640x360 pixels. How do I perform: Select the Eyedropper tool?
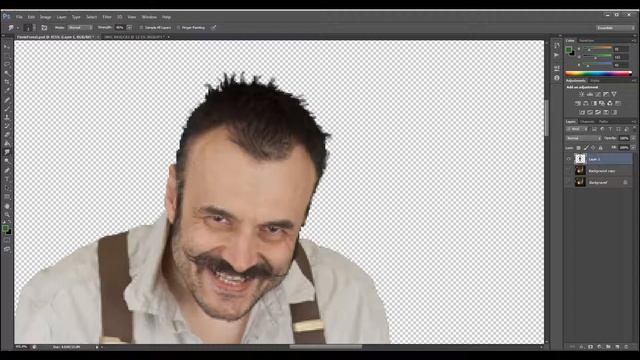pyautogui.click(x=7, y=91)
